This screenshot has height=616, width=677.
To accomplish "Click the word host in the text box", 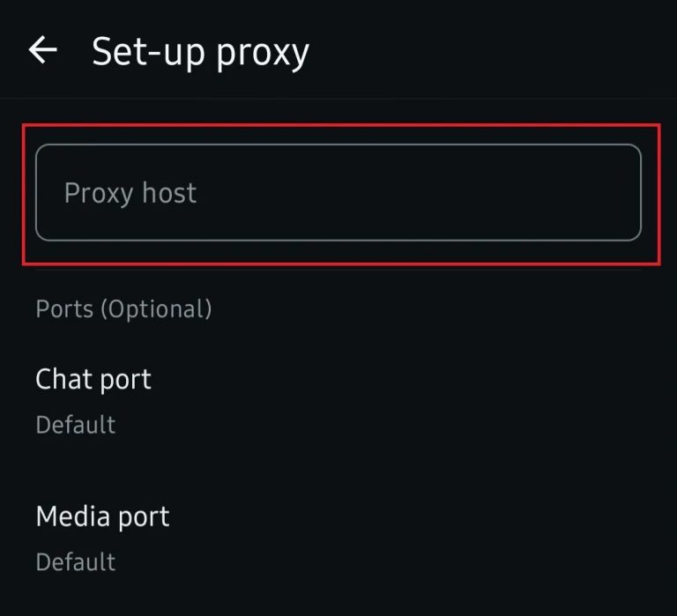I will pyautogui.click(x=167, y=193).
